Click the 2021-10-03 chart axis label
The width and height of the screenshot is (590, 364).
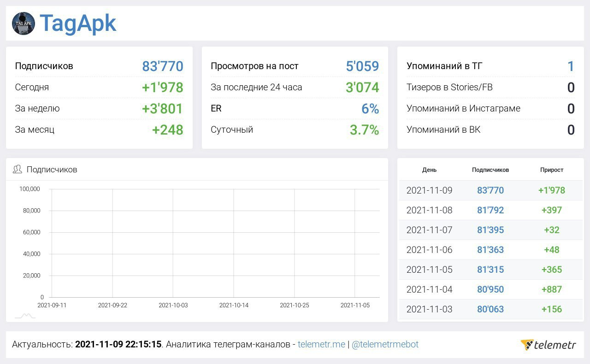[173, 305]
